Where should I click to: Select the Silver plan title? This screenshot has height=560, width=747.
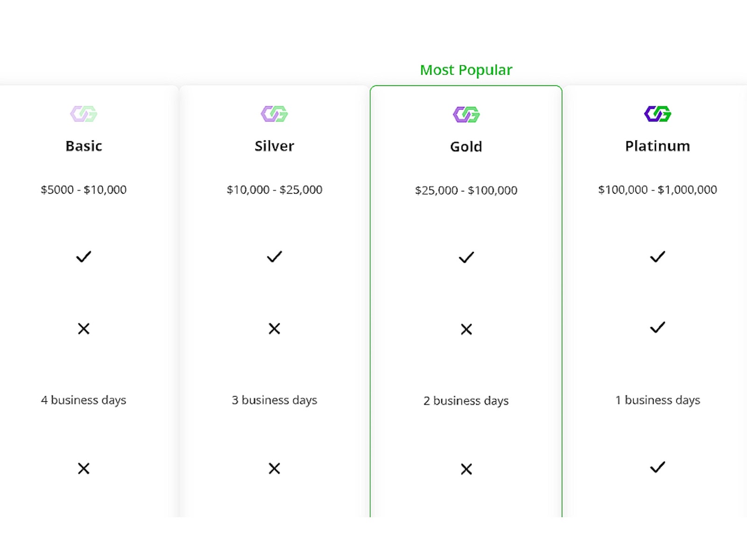[x=275, y=146]
